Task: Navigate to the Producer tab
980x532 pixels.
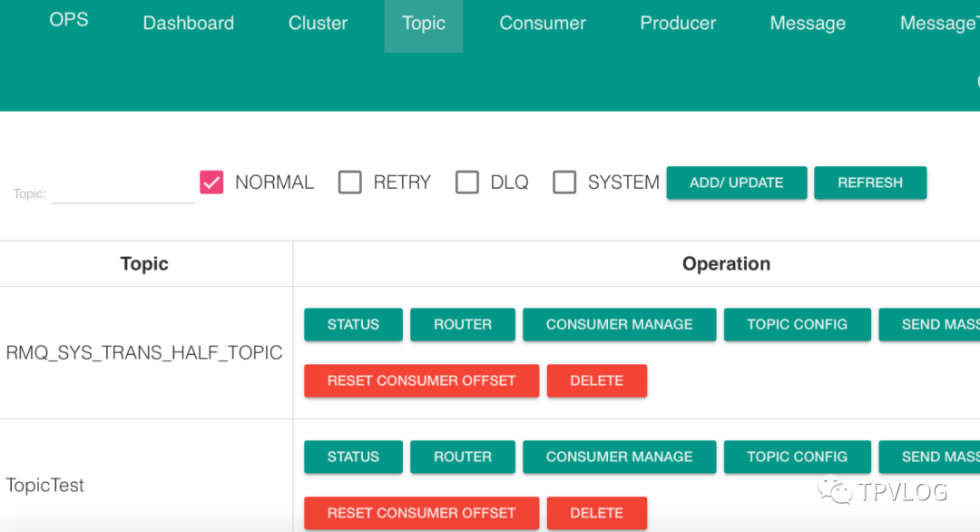Action: coord(678,24)
